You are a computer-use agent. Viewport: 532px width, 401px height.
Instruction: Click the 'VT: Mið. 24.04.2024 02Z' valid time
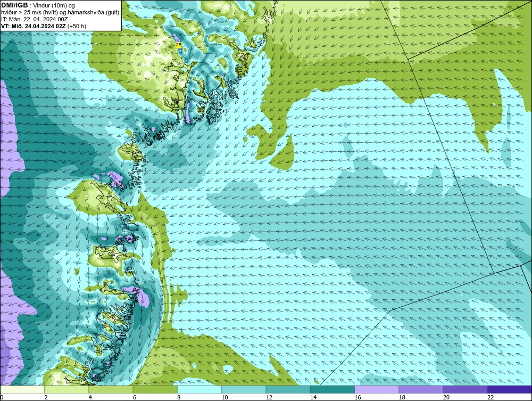[x=34, y=26]
